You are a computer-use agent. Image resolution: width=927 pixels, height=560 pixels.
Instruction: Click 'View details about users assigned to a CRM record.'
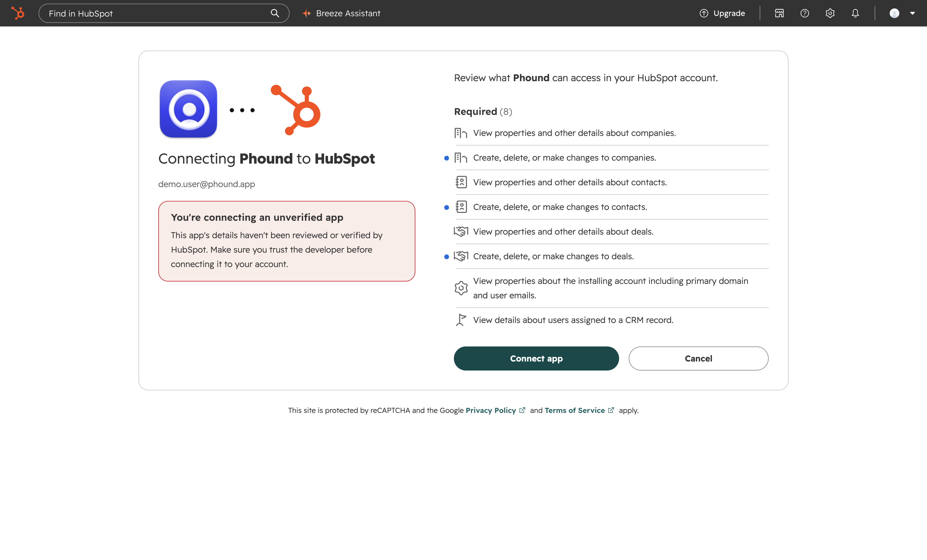573,320
